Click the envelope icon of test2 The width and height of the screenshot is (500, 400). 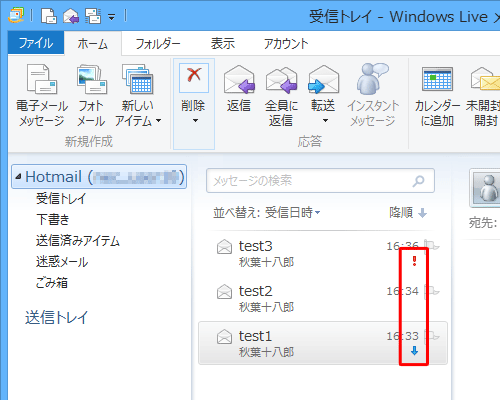[x=224, y=292]
